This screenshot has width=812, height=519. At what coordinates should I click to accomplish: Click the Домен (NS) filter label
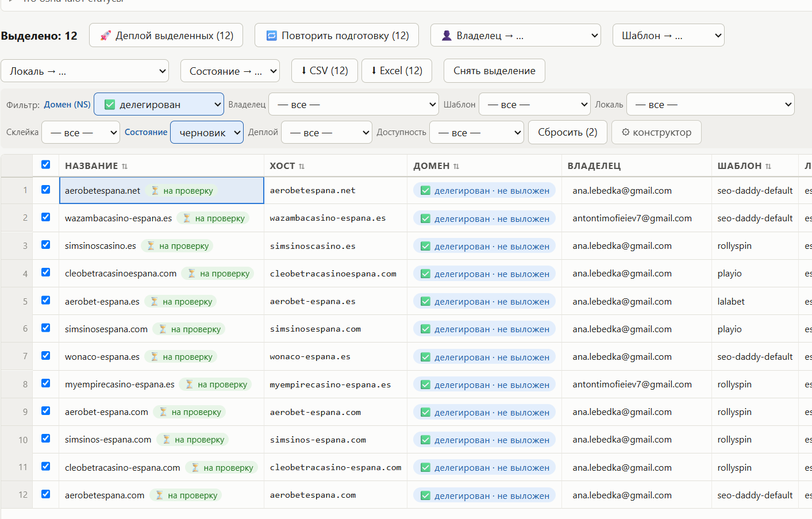click(67, 105)
